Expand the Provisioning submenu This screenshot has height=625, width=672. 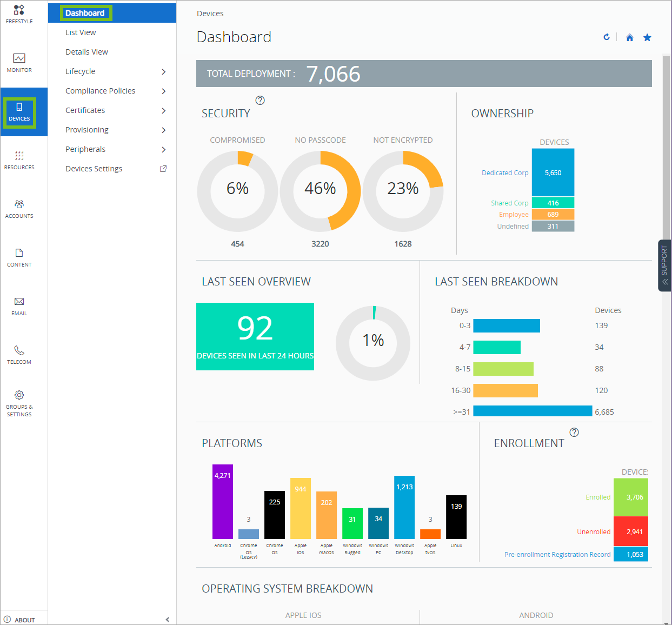click(x=163, y=130)
